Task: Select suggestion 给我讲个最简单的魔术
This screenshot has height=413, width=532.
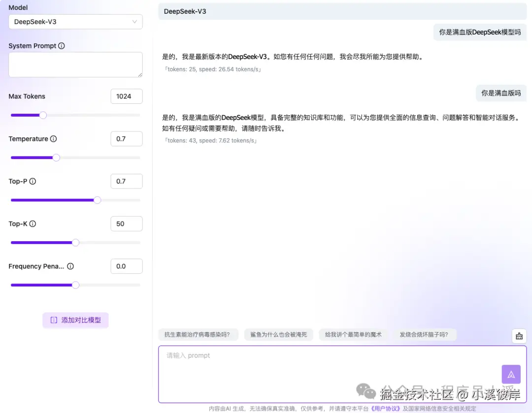Action: [353, 334]
